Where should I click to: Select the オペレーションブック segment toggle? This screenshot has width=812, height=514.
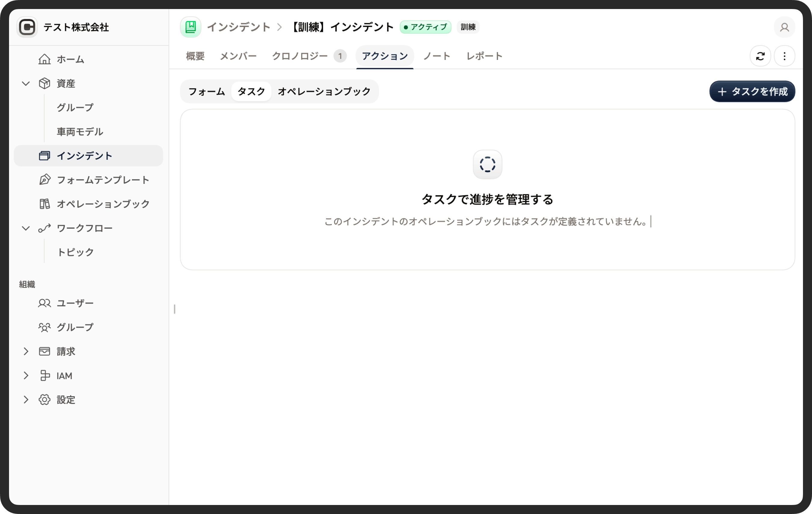[324, 91]
